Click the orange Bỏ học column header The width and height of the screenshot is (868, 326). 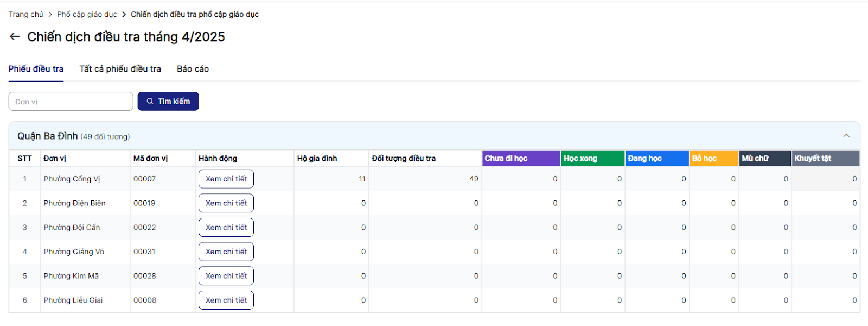click(x=713, y=159)
